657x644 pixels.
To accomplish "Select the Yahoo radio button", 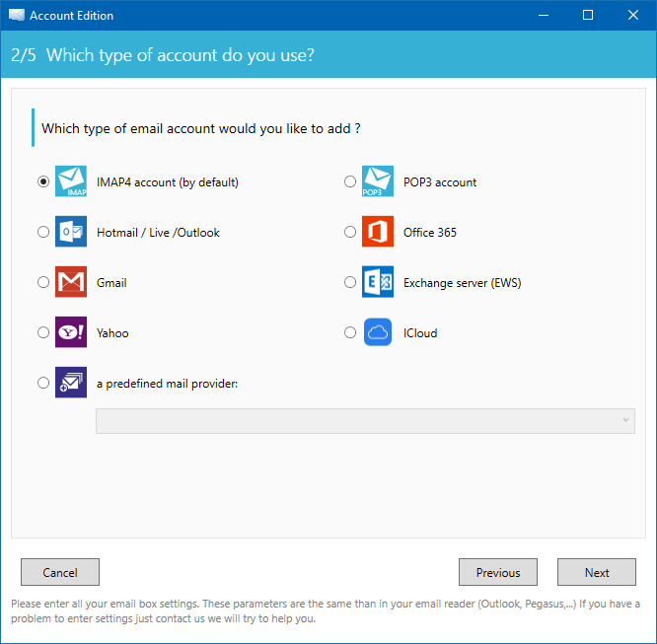I will pos(43,332).
